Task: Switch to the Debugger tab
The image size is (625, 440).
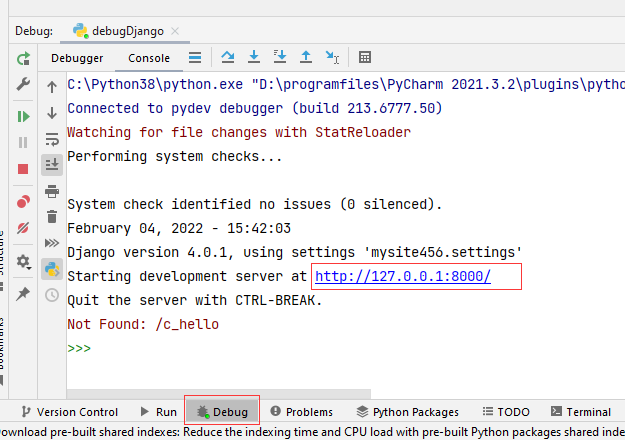Action: click(x=77, y=58)
